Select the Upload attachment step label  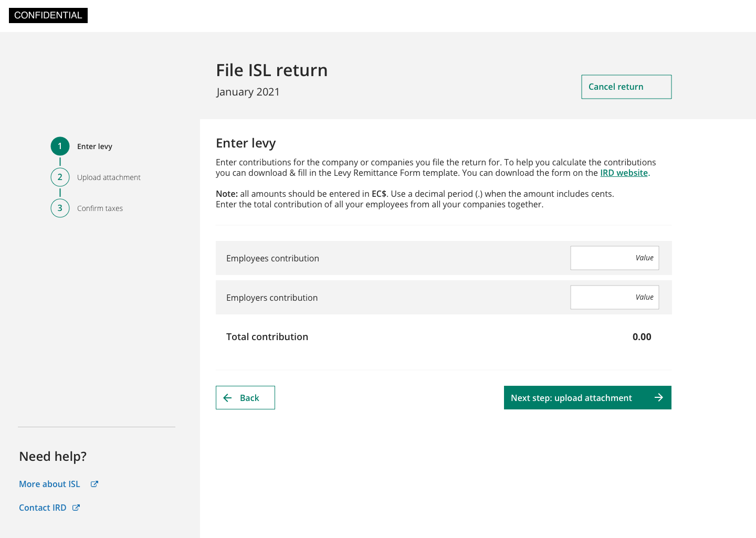click(x=109, y=177)
